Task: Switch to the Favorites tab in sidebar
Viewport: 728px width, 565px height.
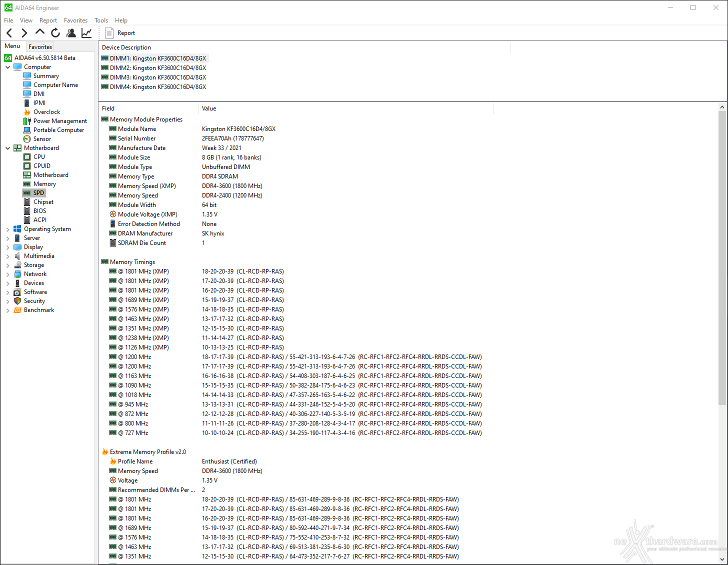Action: 40,46
